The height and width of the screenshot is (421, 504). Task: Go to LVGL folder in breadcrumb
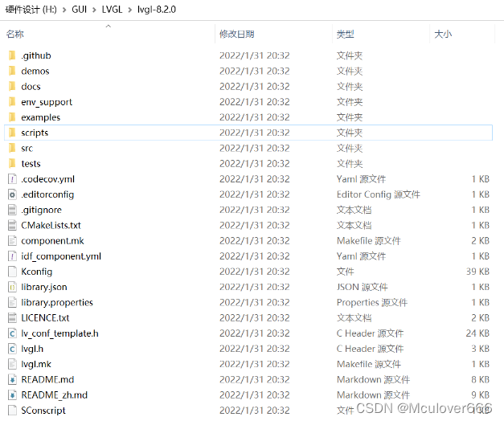113,10
